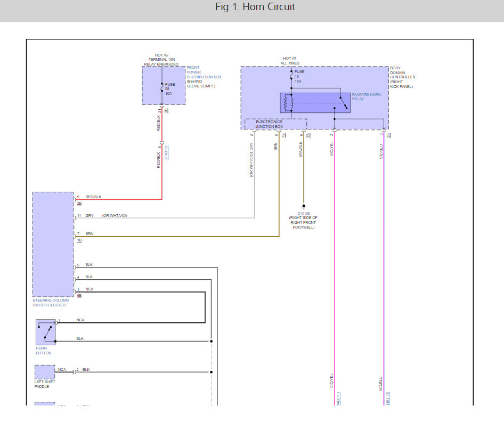Open the Horn Button link
The height and width of the screenshot is (422, 504).
tap(43, 351)
